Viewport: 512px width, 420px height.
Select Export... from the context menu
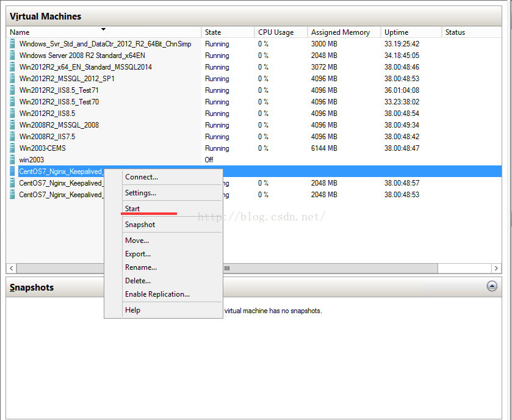[137, 254]
